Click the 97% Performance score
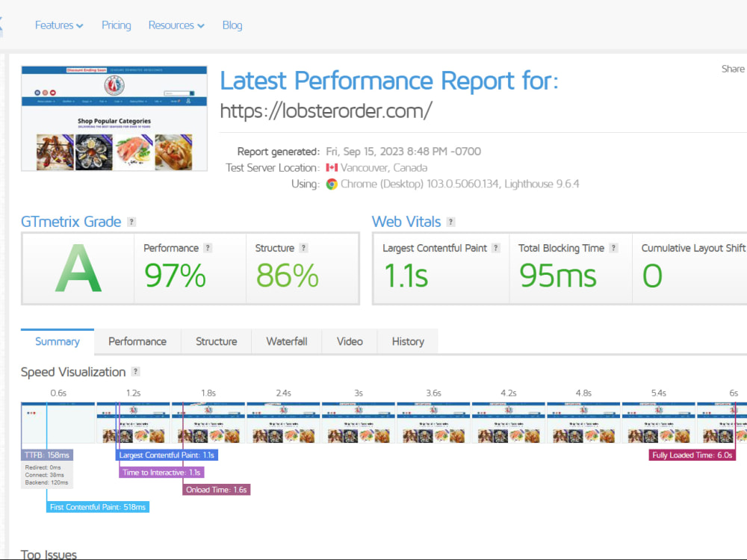This screenshot has width=747, height=560. click(x=175, y=276)
